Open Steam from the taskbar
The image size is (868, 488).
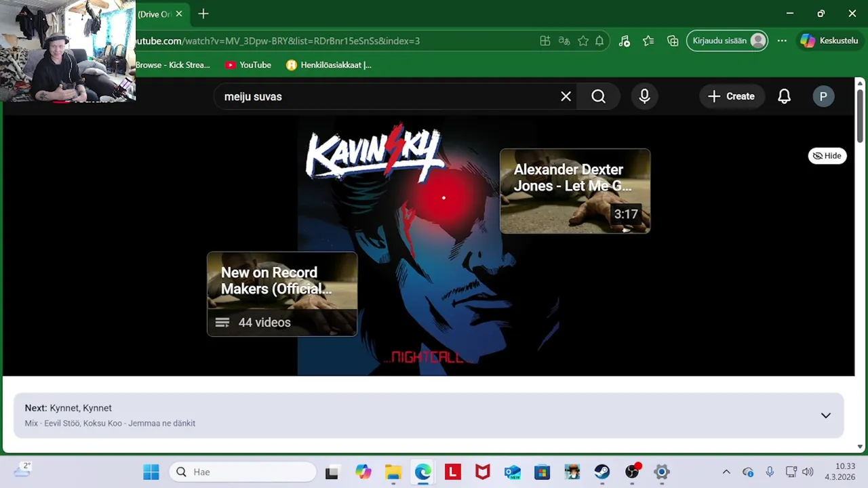601,472
